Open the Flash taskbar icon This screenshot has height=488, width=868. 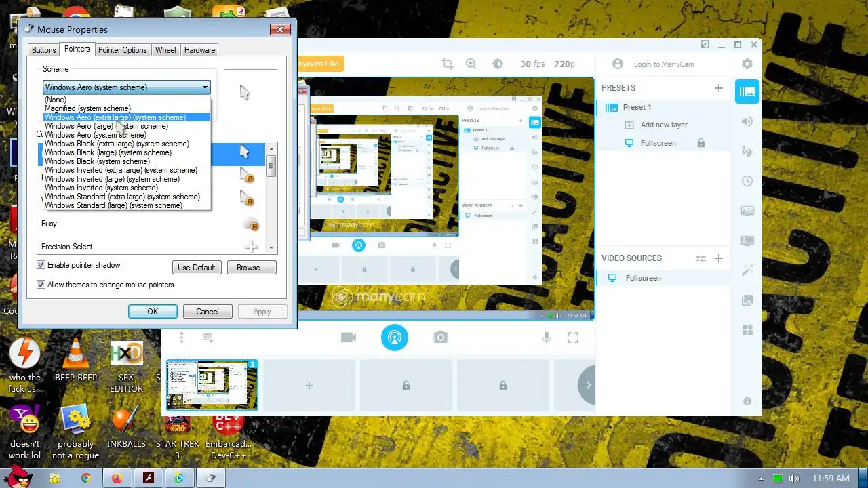coord(149,478)
